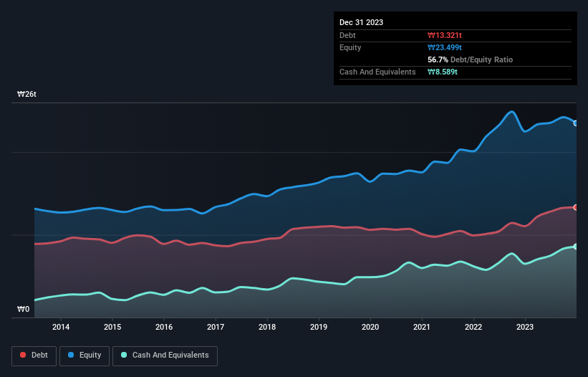Click the 2015 x-axis label
The image size is (588, 377).
point(112,327)
